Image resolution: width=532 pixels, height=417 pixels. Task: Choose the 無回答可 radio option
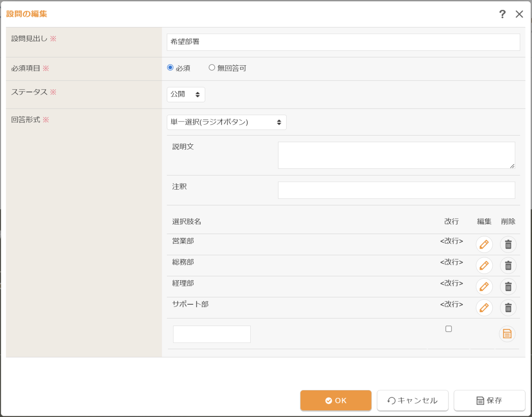(x=212, y=67)
